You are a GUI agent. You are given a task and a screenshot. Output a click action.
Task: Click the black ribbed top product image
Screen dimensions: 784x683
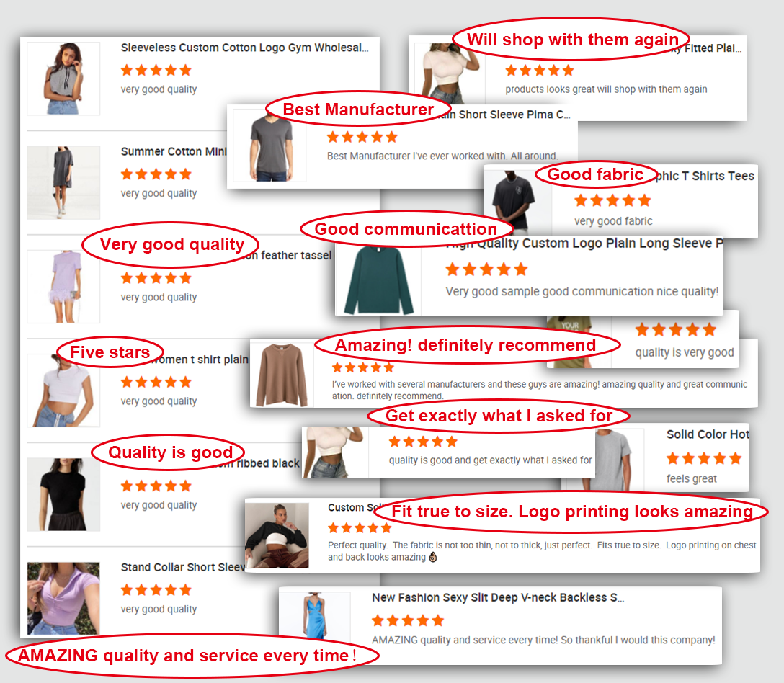point(63,494)
